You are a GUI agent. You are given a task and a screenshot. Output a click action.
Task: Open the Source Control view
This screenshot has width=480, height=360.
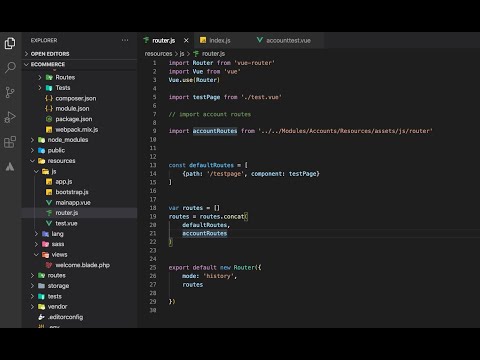point(10,92)
